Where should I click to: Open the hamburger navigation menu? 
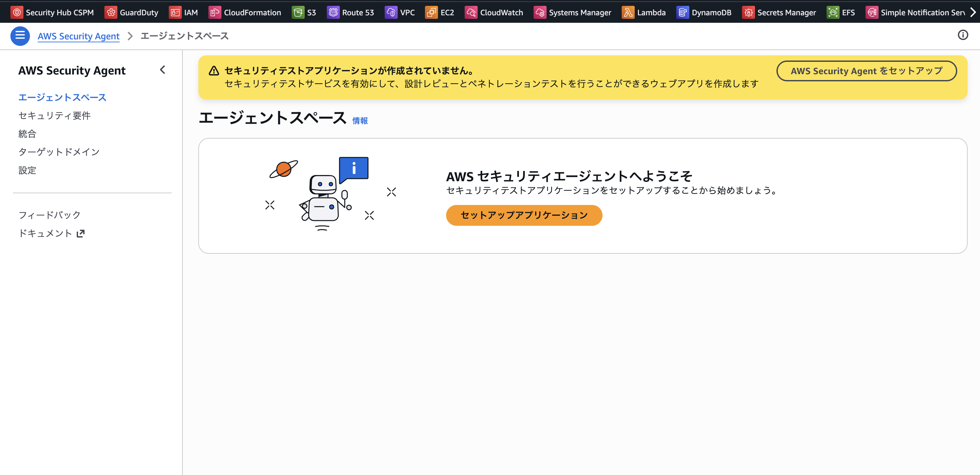tap(20, 36)
